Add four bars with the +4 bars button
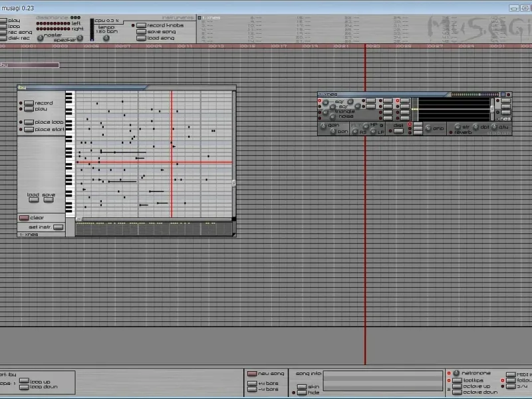 (x=252, y=384)
